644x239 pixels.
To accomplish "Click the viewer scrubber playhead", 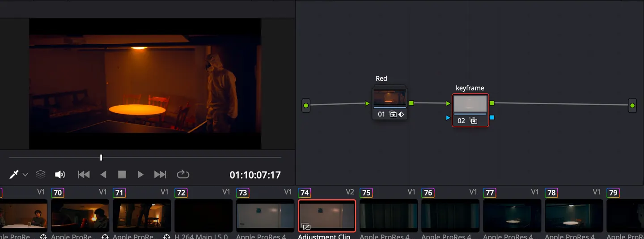I will (101, 158).
